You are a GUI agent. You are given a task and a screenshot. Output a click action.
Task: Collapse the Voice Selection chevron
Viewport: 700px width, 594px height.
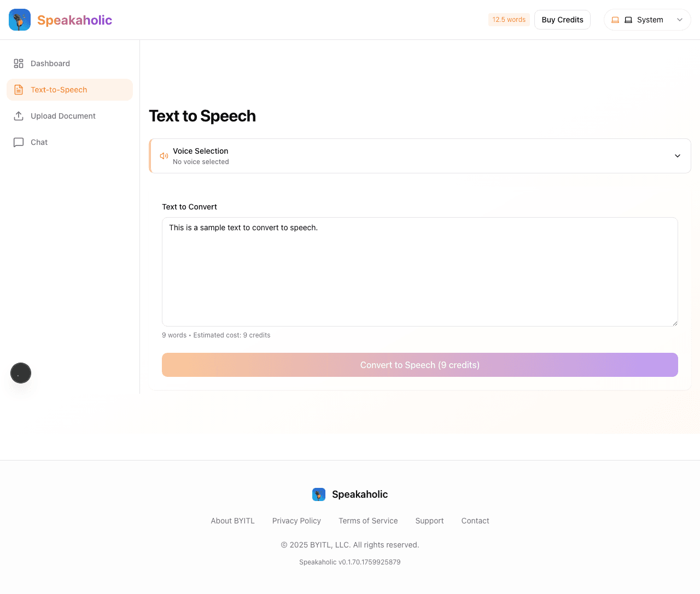click(x=678, y=155)
